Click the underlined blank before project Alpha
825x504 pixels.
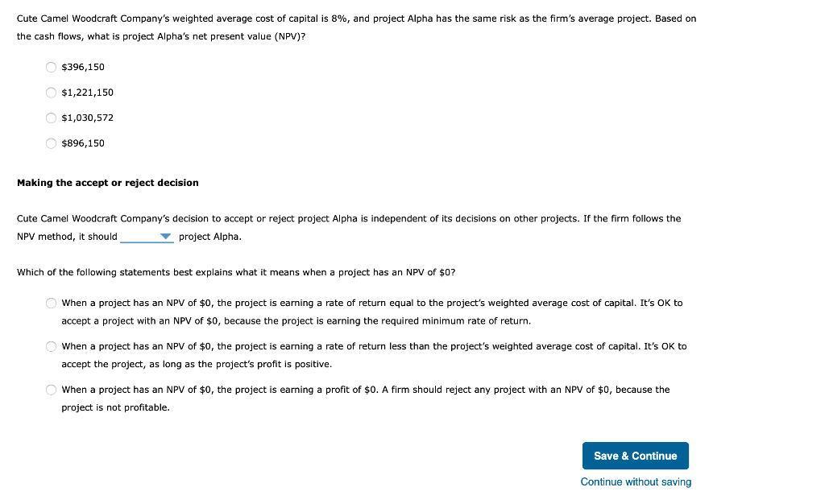coord(137,237)
